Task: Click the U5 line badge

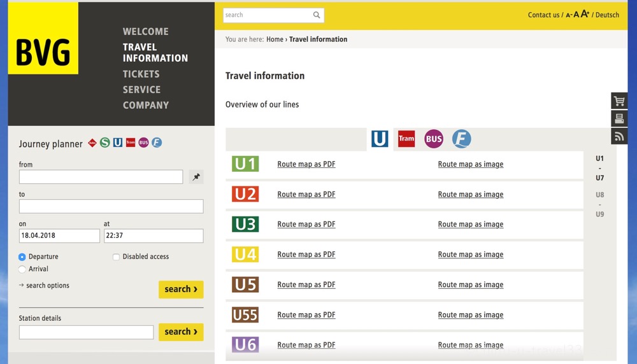Action: [245, 284]
